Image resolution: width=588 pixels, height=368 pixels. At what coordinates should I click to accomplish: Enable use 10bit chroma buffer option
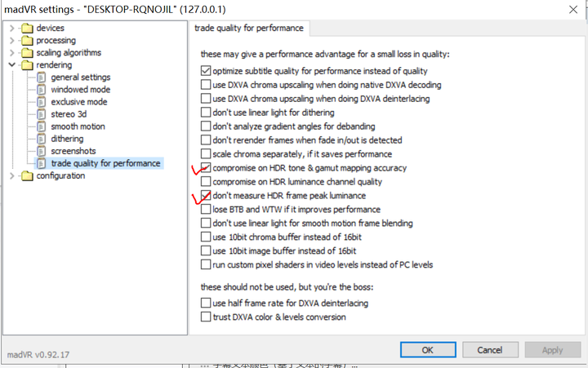[x=206, y=237]
